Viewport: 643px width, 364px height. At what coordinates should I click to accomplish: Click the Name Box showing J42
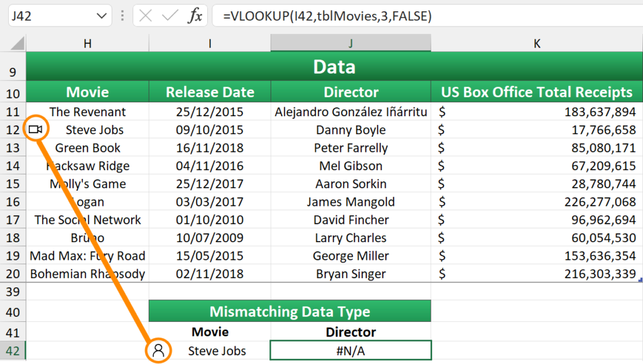click(x=50, y=16)
